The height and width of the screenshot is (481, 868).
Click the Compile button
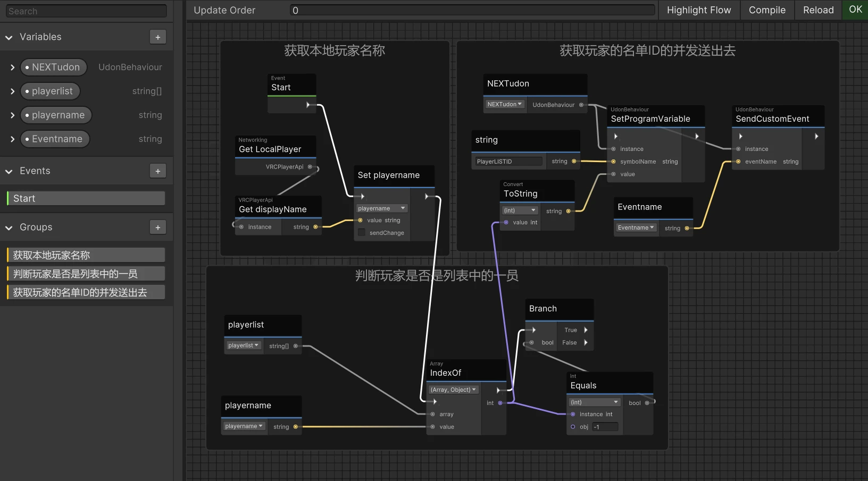click(x=767, y=10)
